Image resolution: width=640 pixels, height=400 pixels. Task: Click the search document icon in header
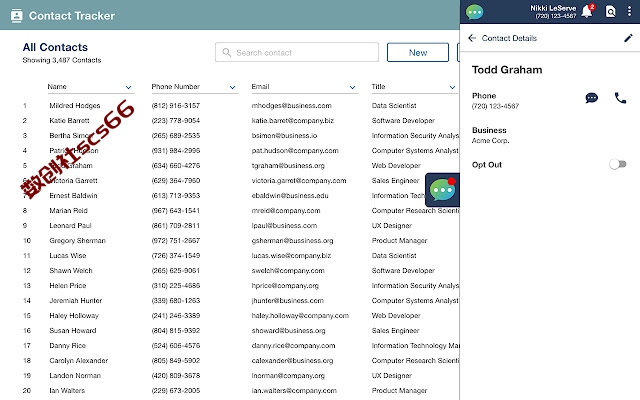pos(610,11)
